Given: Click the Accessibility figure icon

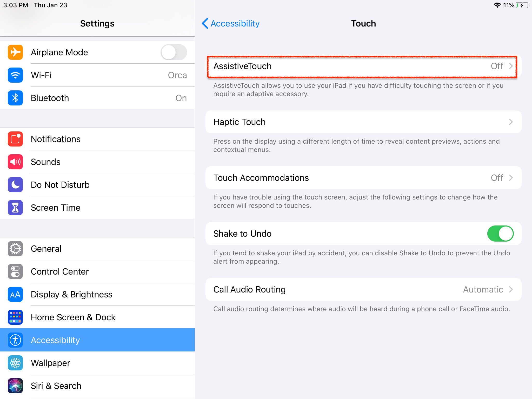Looking at the screenshot, I should [x=15, y=340].
